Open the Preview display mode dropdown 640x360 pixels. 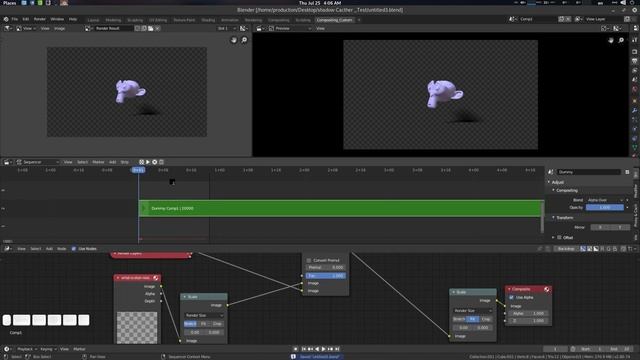(x=290, y=29)
